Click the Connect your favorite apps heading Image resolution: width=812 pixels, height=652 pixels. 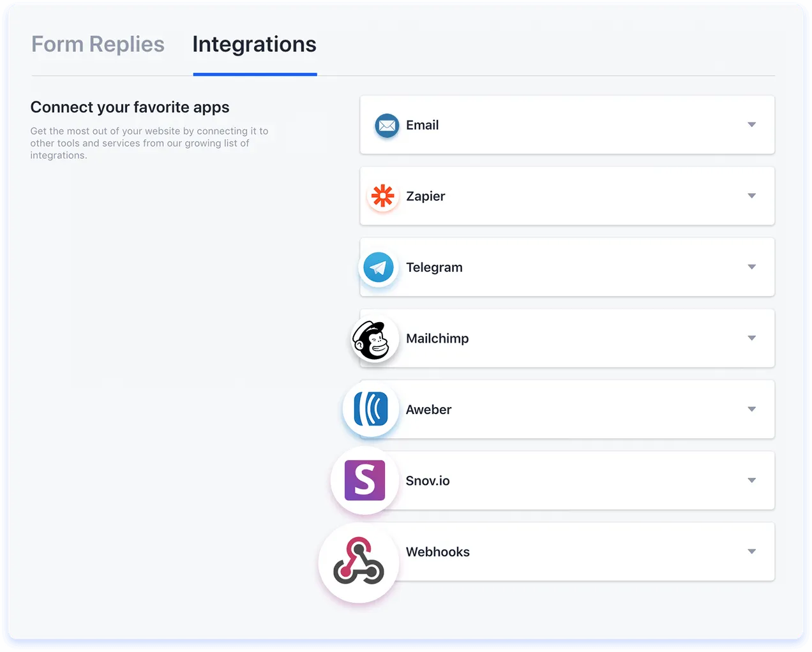[x=130, y=107]
